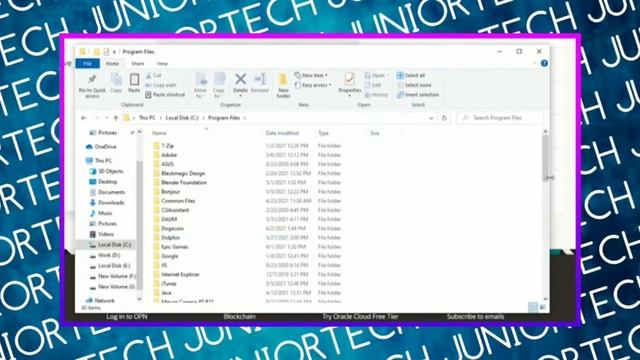Click the Paste shortcut command

(165, 95)
